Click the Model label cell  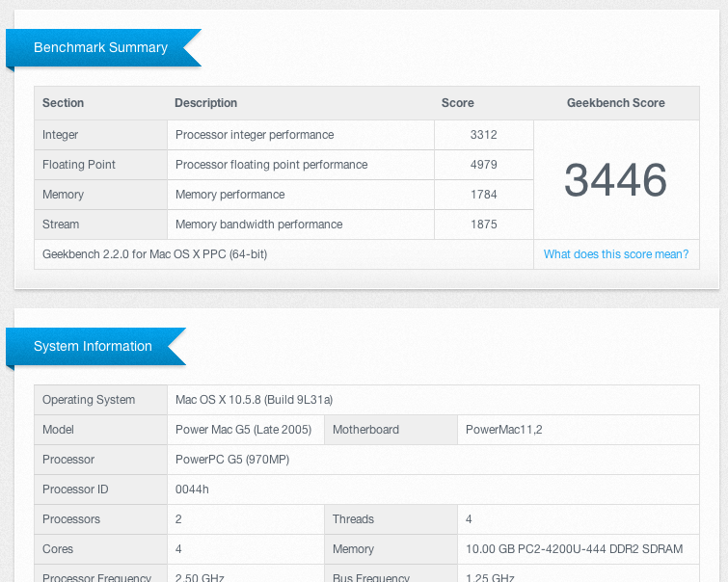(x=100, y=430)
